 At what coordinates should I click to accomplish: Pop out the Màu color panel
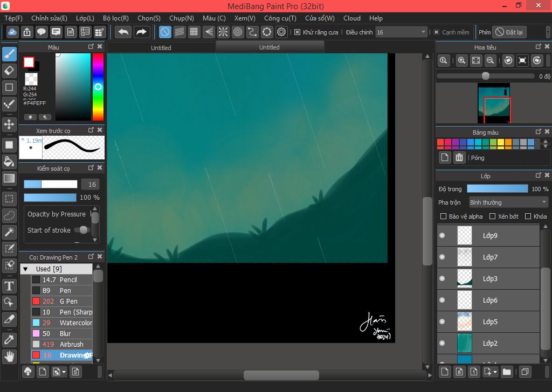[91, 46]
